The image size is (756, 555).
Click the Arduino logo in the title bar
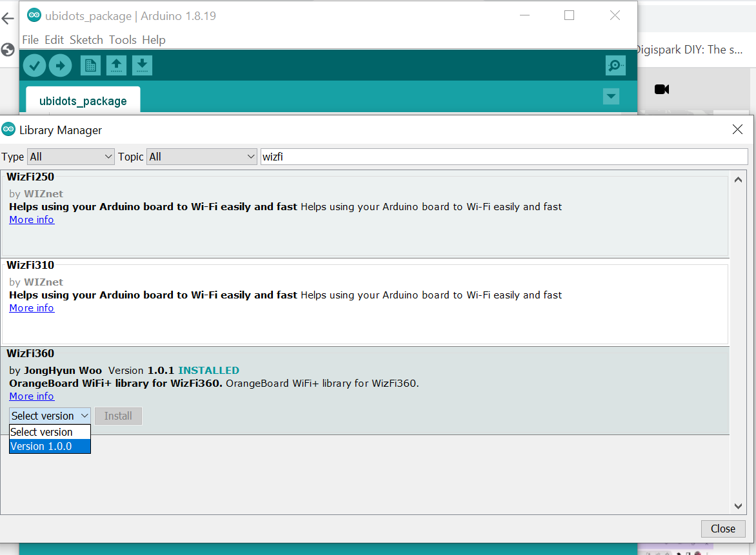pyautogui.click(x=34, y=15)
